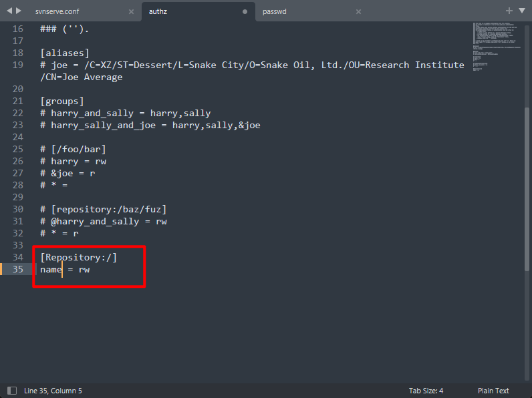The height and width of the screenshot is (398, 532).
Task: Open the Tab Size: 4 menu
Action: point(426,391)
